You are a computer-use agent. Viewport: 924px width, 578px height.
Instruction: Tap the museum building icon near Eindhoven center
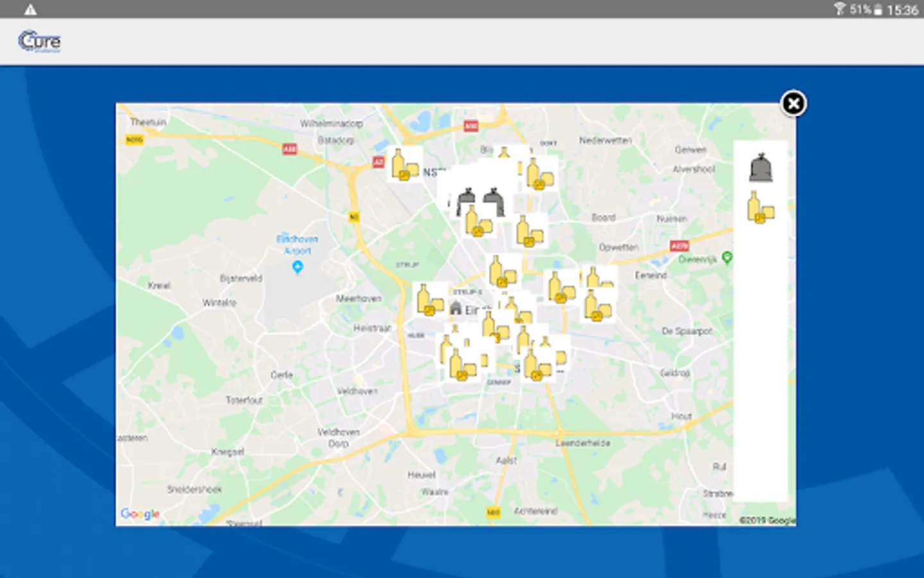[x=456, y=309]
